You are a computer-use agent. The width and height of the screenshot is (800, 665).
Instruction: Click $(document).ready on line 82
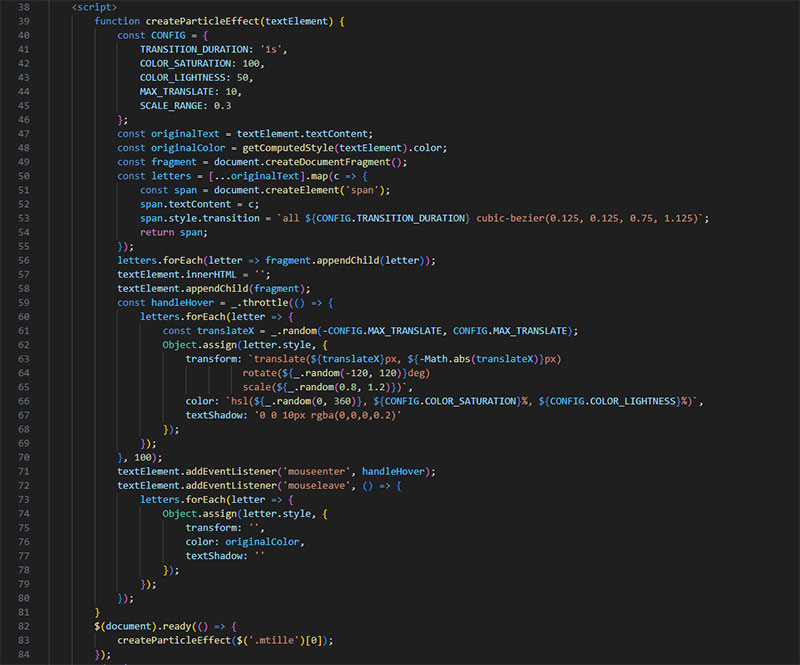tap(142, 627)
